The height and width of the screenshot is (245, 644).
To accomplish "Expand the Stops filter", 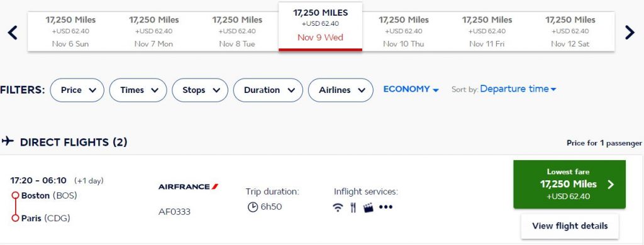I will pos(200,90).
